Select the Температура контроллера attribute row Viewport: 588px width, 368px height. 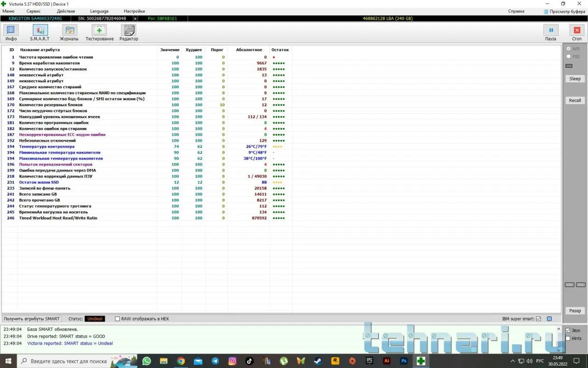pos(147,146)
